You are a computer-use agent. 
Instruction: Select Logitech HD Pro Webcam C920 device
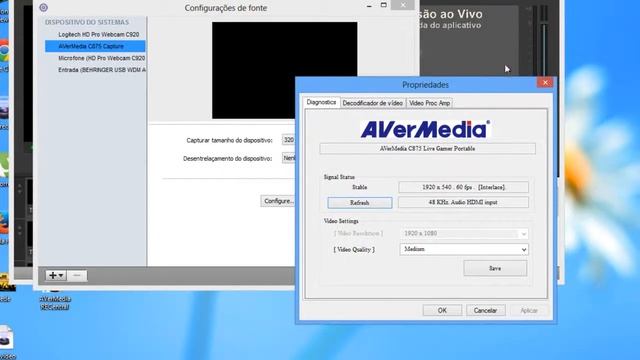(98, 35)
